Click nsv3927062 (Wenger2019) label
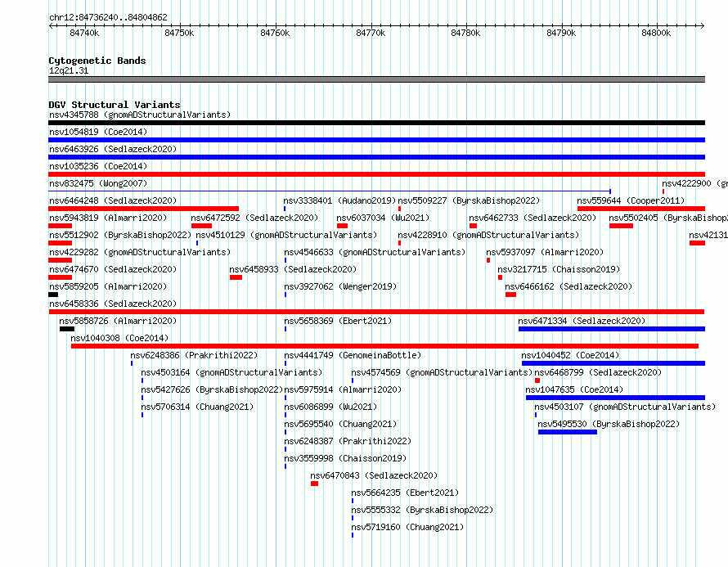This screenshot has height=567, width=728. click(340, 286)
